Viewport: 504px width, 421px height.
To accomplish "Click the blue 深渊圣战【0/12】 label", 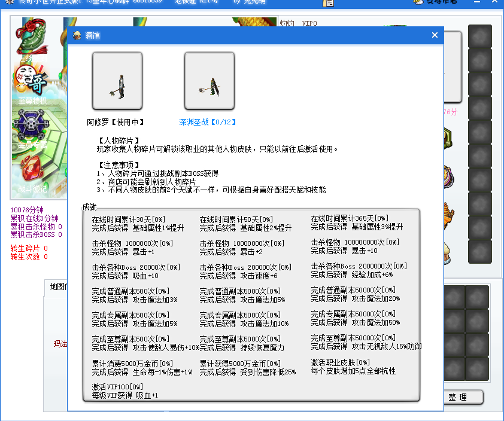I will (208, 122).
